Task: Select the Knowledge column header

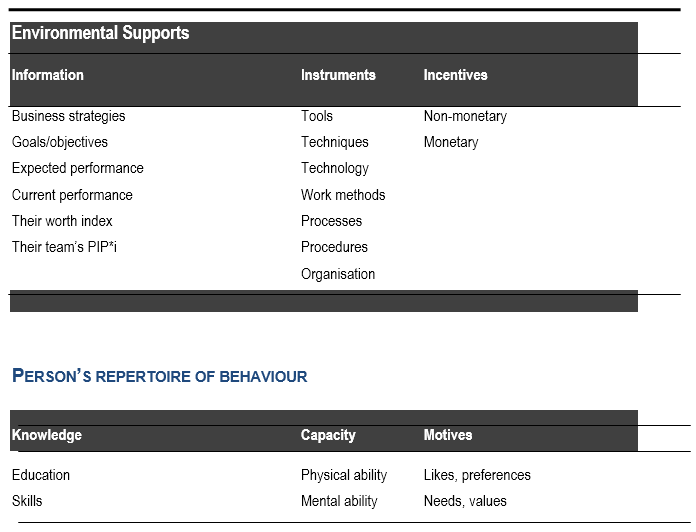Action: pyautogui.click(x=47, y=435)
